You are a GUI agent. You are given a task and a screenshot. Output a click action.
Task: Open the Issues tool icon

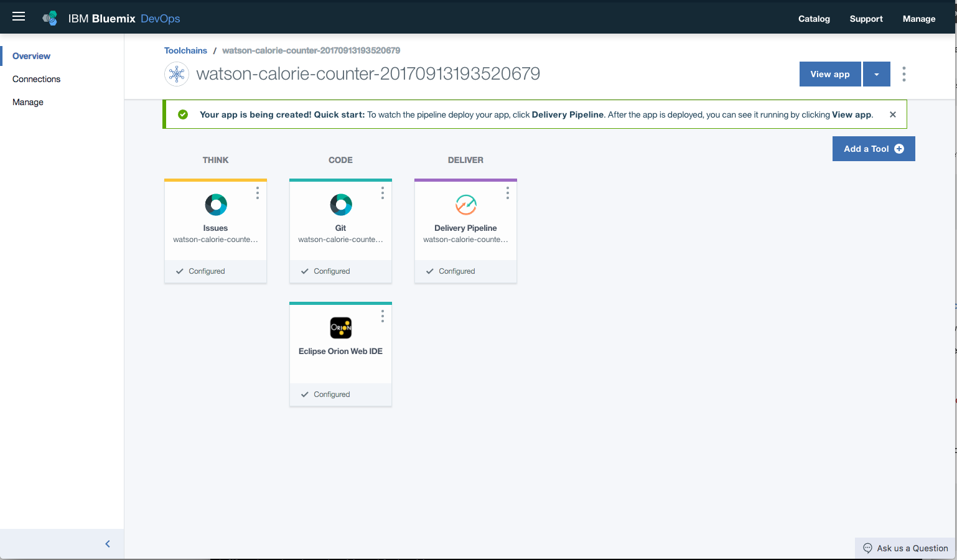[216, 205]
